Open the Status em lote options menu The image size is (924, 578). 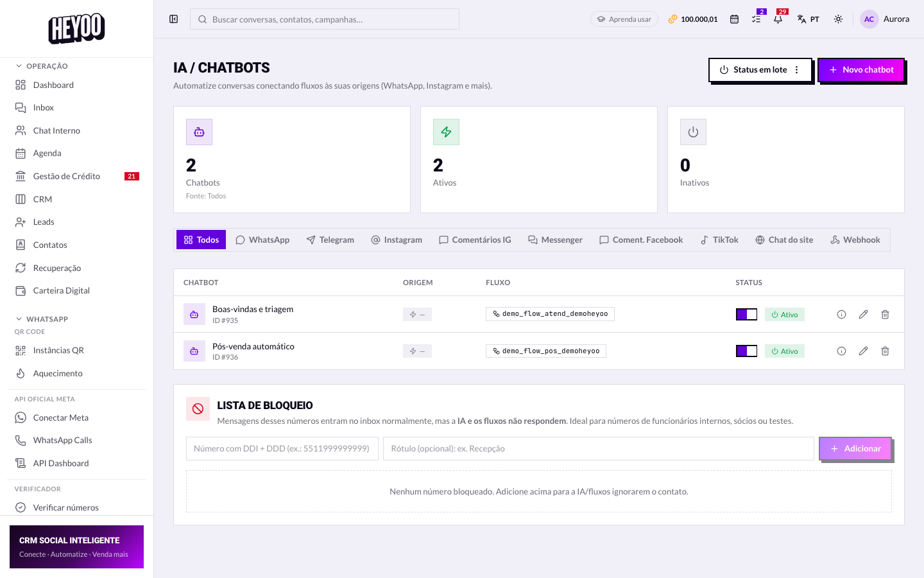pos(797,70)
